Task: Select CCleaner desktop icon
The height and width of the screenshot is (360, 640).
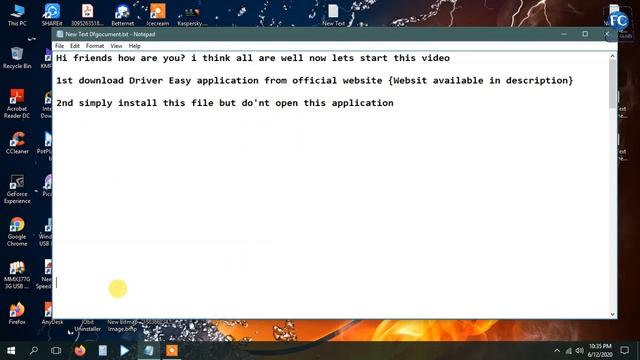Action: pos(17,143)
